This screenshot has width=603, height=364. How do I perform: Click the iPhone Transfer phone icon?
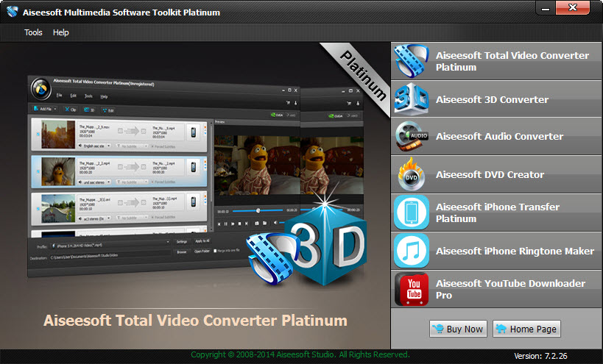411,213
